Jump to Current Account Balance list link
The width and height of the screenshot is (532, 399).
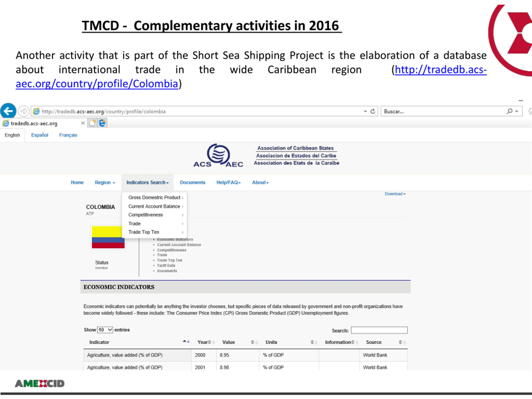[179, 245]
